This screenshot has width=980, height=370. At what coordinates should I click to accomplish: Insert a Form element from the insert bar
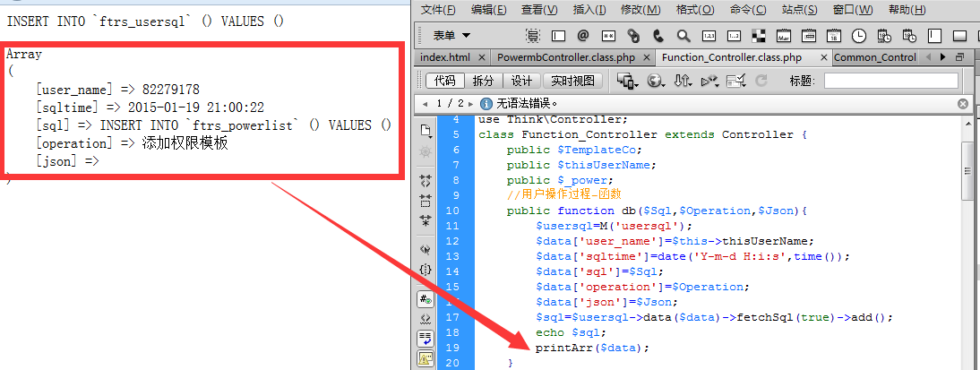(x=533, y=36)
